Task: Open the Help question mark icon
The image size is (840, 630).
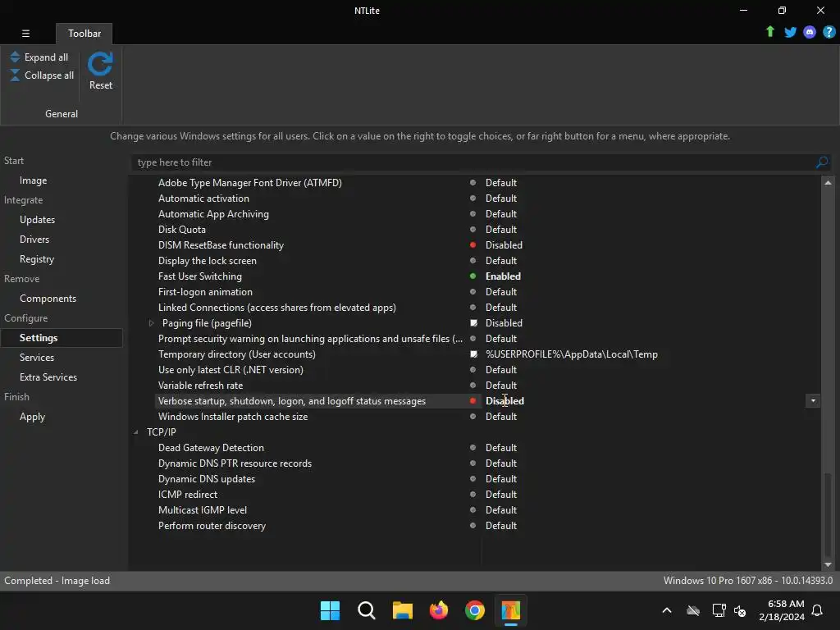Action: tap(829, 32)
